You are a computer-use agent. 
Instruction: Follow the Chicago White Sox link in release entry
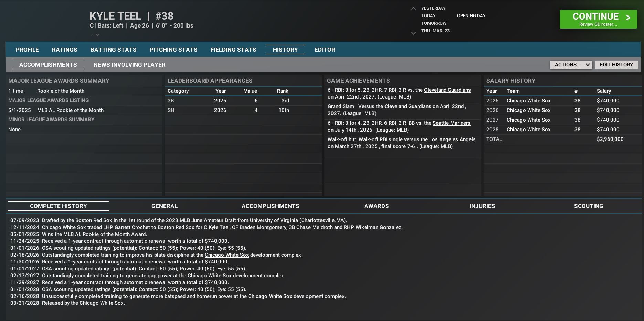[x=102, y=303]
